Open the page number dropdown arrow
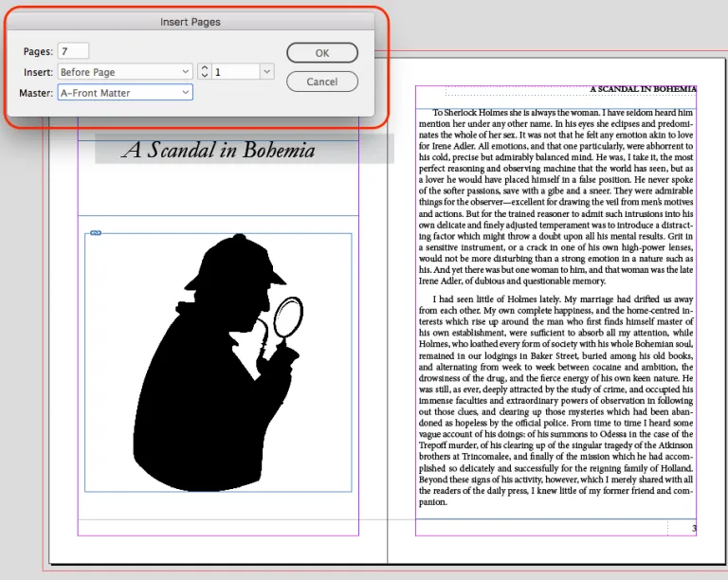This screenshot has width=728, height=580. click(x=267, y=71)
